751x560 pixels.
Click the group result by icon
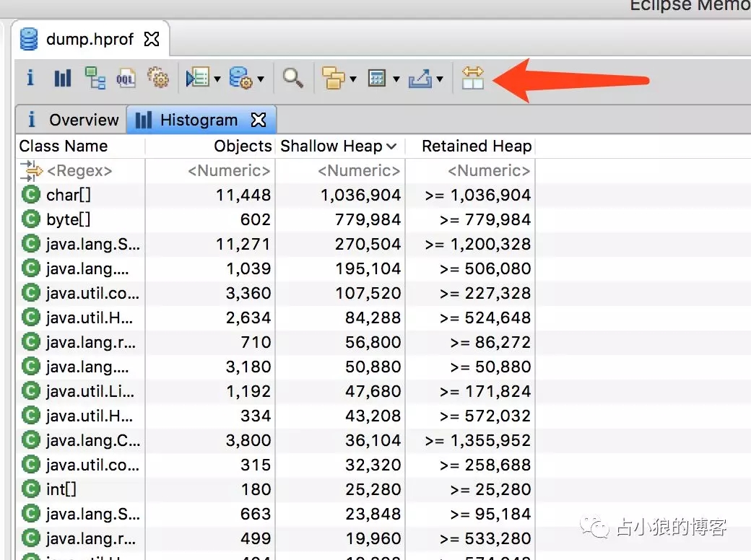point(334,78)
